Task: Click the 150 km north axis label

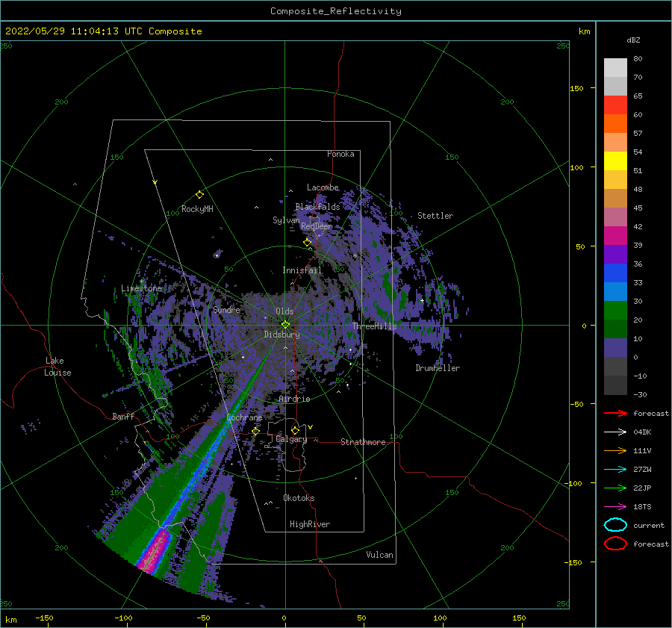Action: pos(576,88)
